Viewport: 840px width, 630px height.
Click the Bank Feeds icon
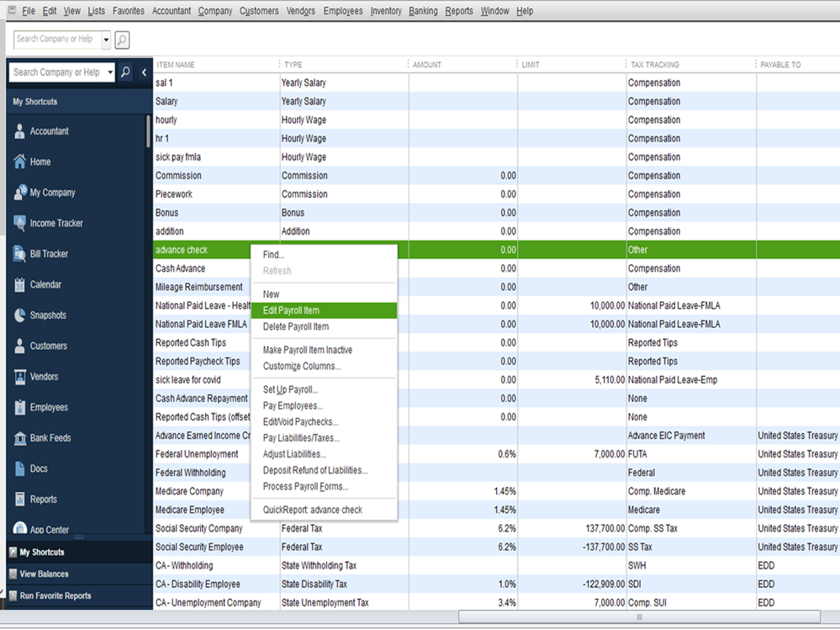coord(20,438)
